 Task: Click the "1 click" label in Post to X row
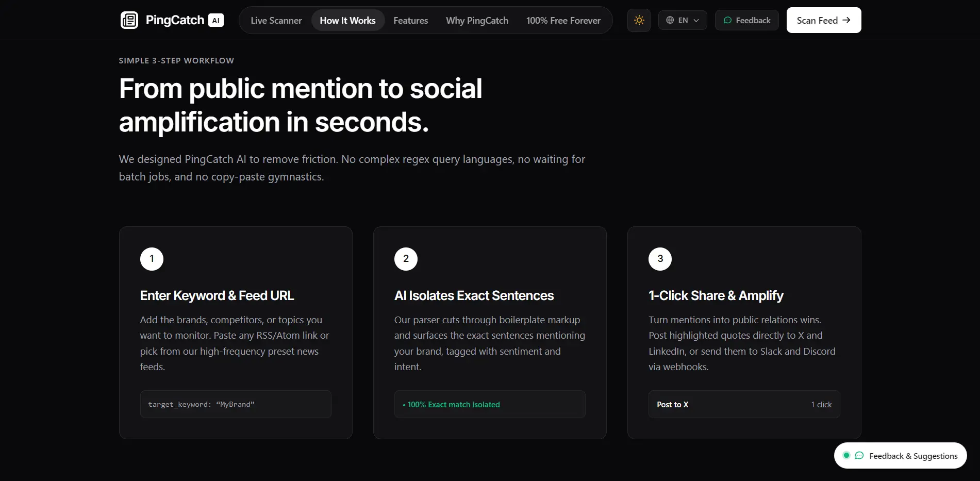pos(821,405)
